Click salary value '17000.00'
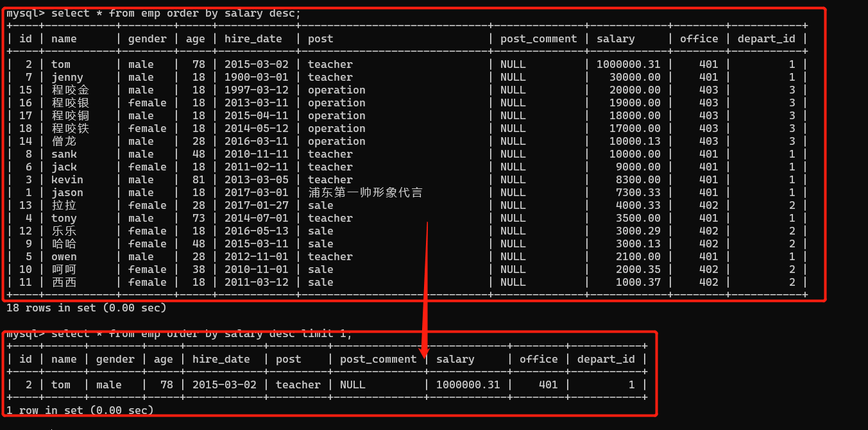The image size is (868, 430). tap(635, 128)
